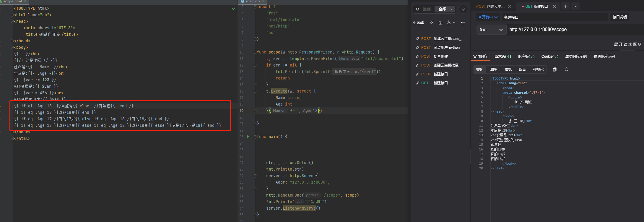The height and width of the screenshot is (222, 644).
Task: Select the 成功响应示例 tab
Action: (x=576, y=56)
